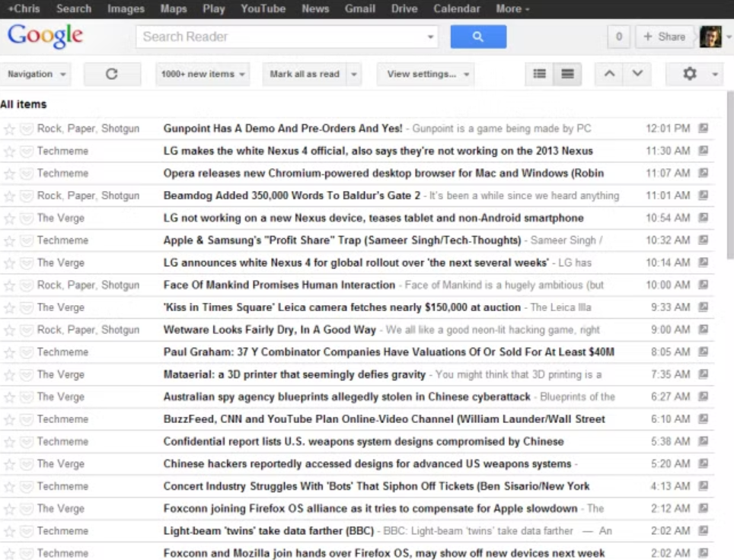Toggle read state on Paul Graham item
734x560 pixels.
27,353
